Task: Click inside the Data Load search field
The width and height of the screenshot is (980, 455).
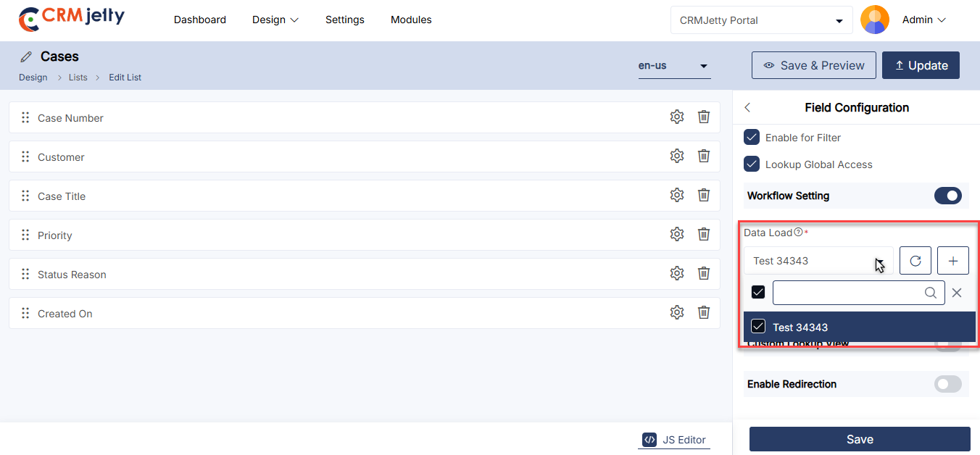Action: point(848,293)
